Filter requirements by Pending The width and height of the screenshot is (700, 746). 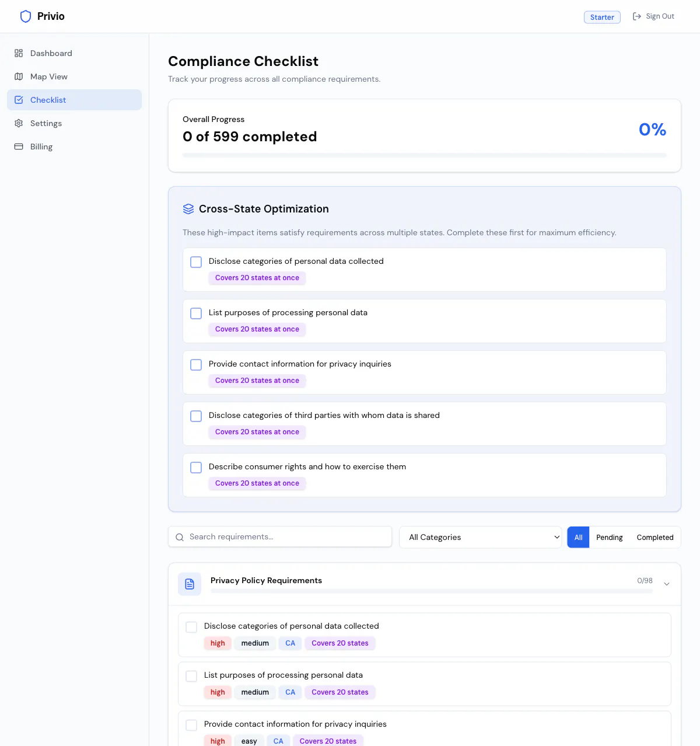pyautogui.click(x=609, y=537)
